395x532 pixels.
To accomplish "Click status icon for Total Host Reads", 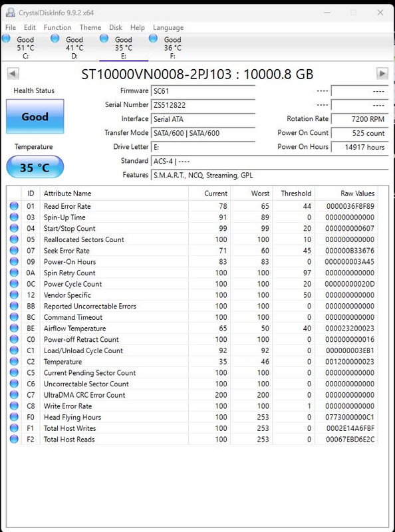I will [14, 439].
